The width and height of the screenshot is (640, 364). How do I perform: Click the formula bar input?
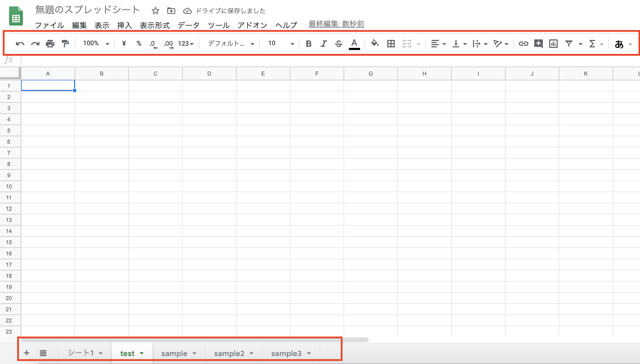330,60
